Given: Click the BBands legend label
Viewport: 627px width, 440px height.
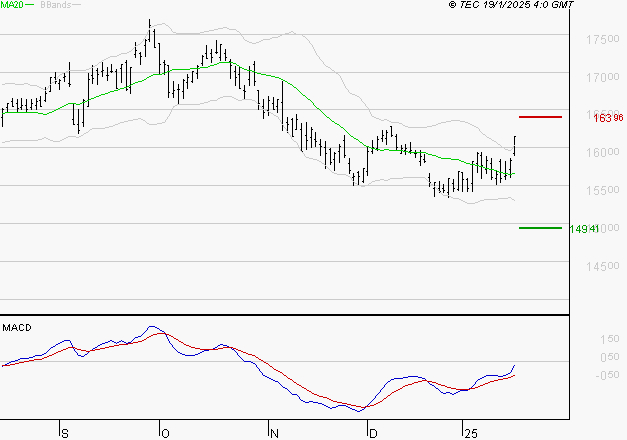Looking at the screenshot, I should 56,5.
